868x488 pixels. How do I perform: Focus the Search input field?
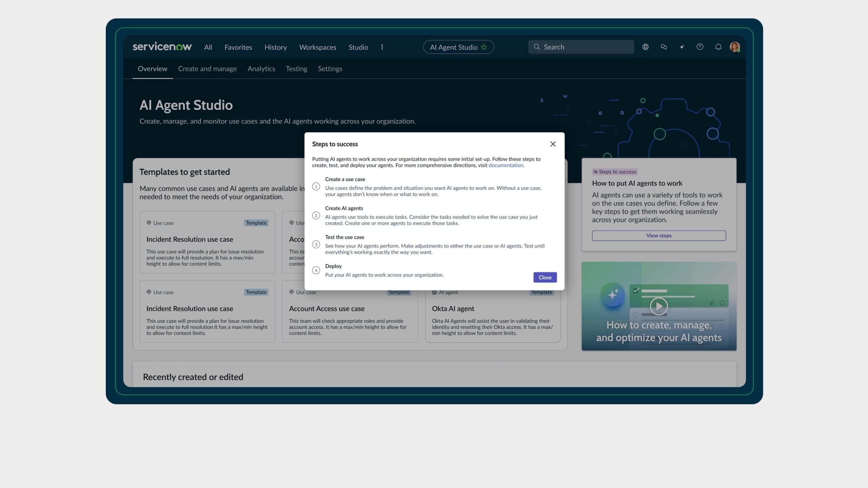click(x=581, y=47)
